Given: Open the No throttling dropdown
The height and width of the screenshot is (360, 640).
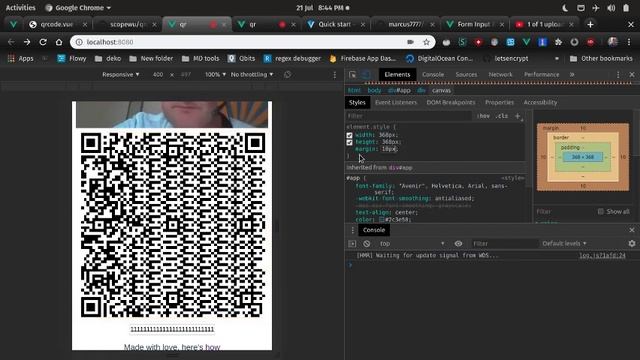Looking at the screenshot, I should tap(252, 75).
